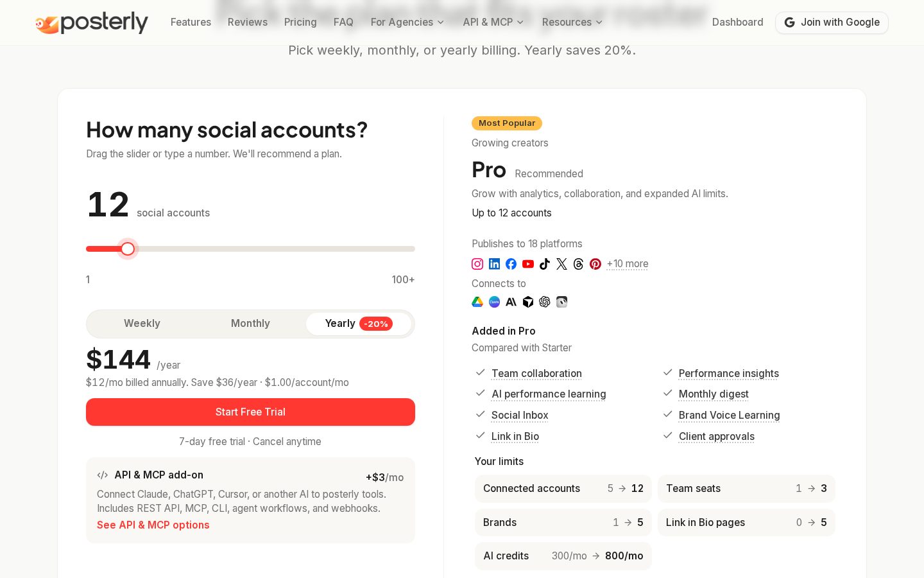Screen dimensions: 924x578
Task: Open Reviews in the navigation bar
Action: coord(248,22)
